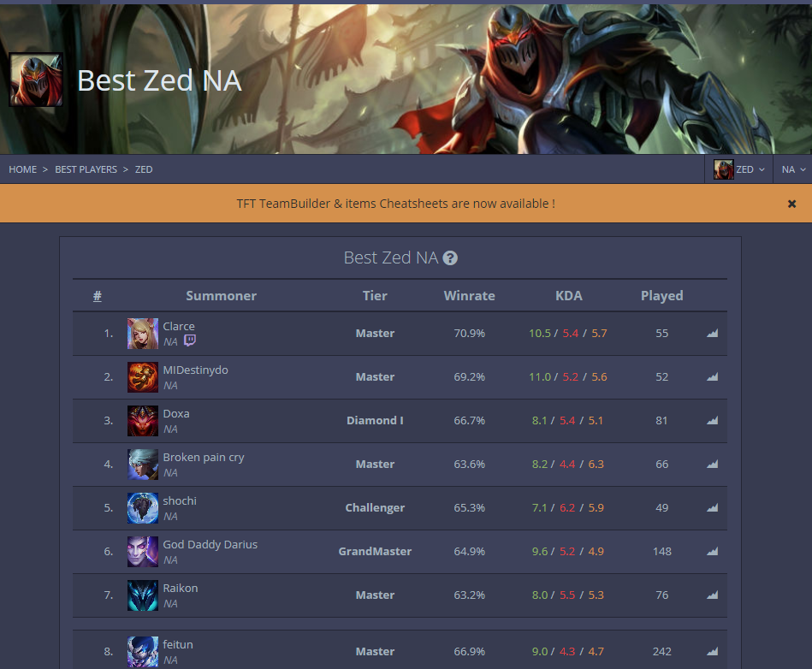Click MIDestinydo's summoner avatar
Image resolution: width=812 pixels, height=669 pixels.
[x=142, y=377]
